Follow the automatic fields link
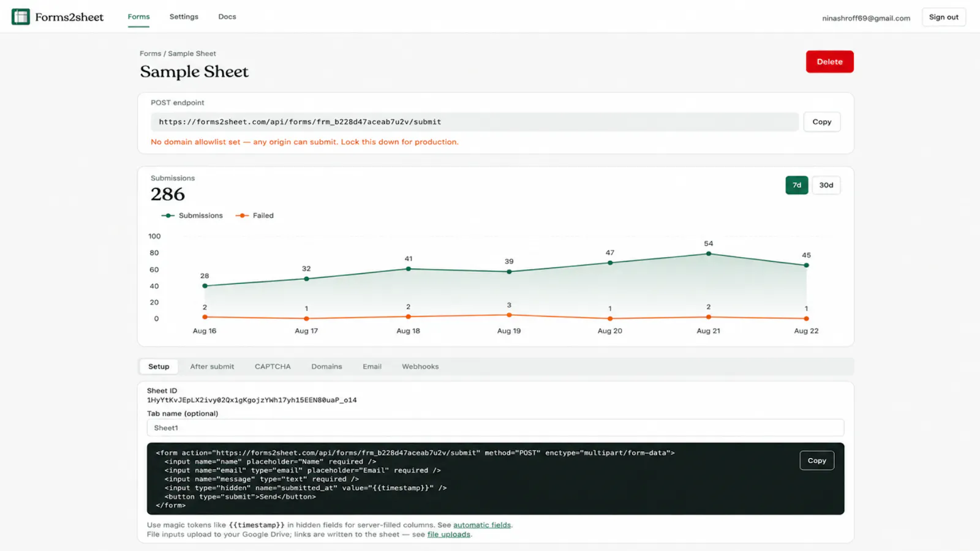This screenshot has height=551, width=980. coord(482,525)
